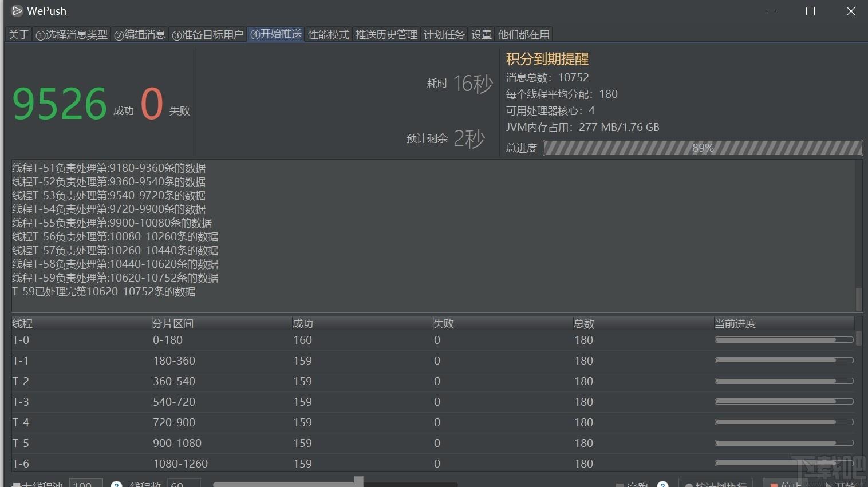Open the ③准备目标用户 tab

pos(208,35)
